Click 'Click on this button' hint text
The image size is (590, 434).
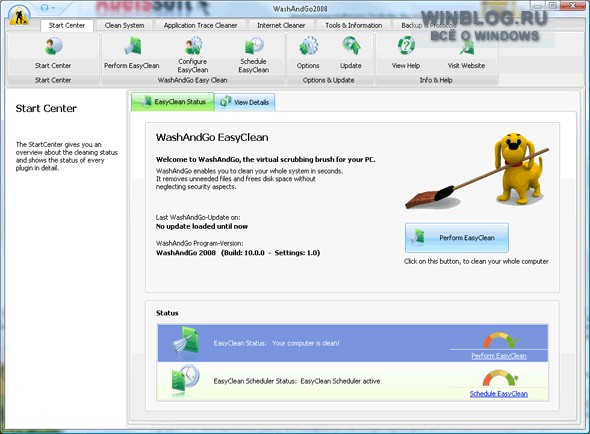(x=476, y=261)
